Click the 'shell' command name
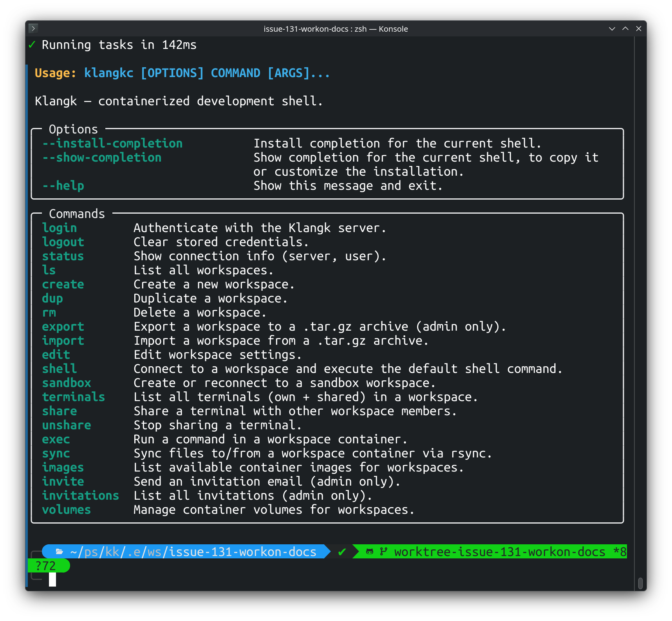Image resolution: width=672 pixels, height=621 pixels. click(60, 369)
